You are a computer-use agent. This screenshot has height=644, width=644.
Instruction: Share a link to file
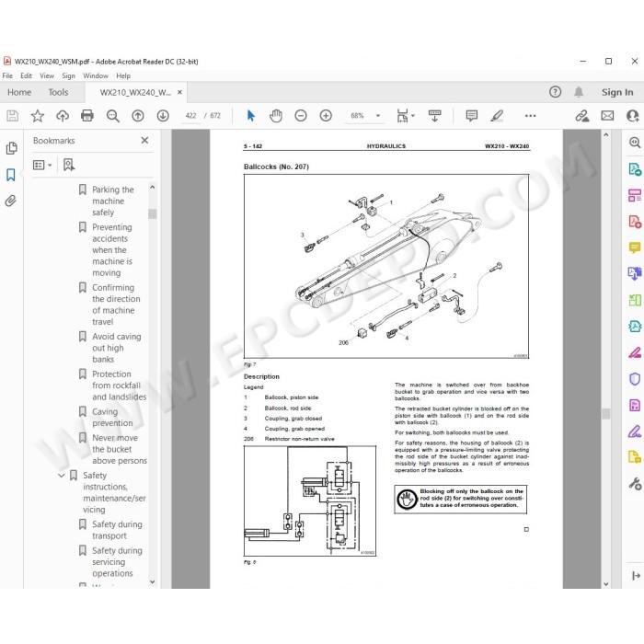(582, 116)
